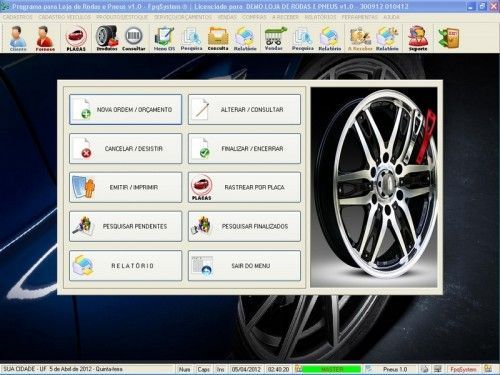The width and height of the screenshot is (500, 375).
Task: Click the FINALIZAR / ENCERRAR button
Action: (244, 148)
